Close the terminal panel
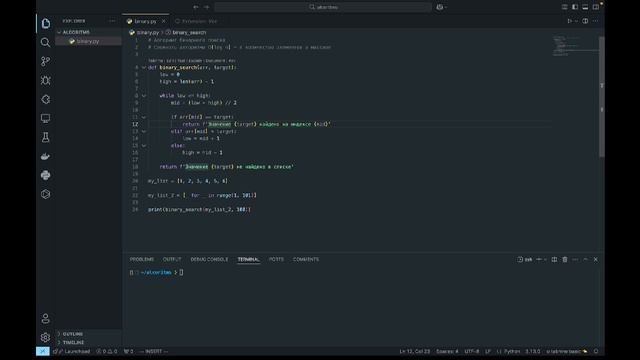640x360 pixels. point(596,260)
